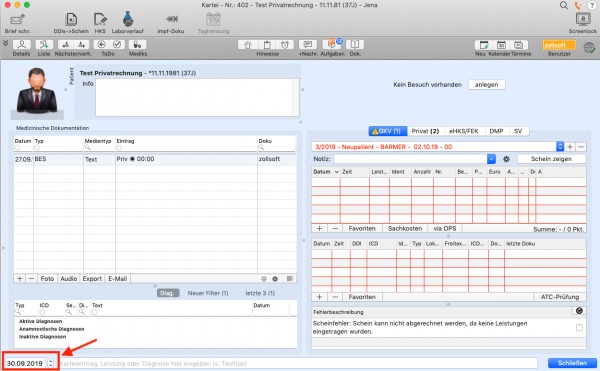Select the BES entry row from 27.09.
Viewport: 600px width, 371px height.
(155, 159)
